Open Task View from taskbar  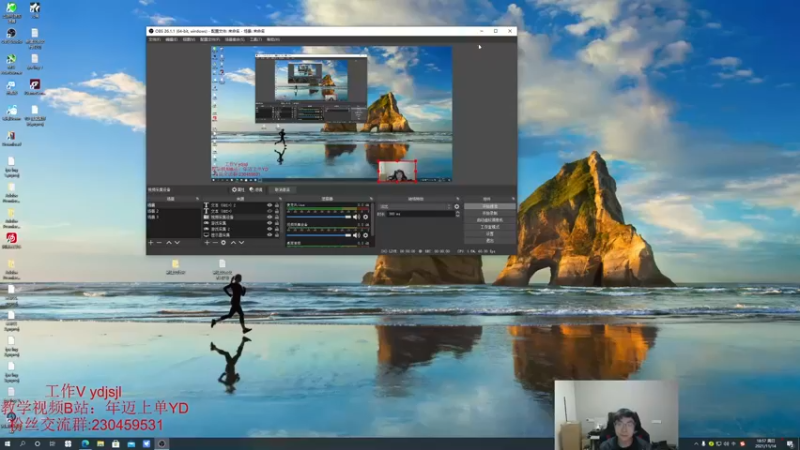[x=52, y=444]
